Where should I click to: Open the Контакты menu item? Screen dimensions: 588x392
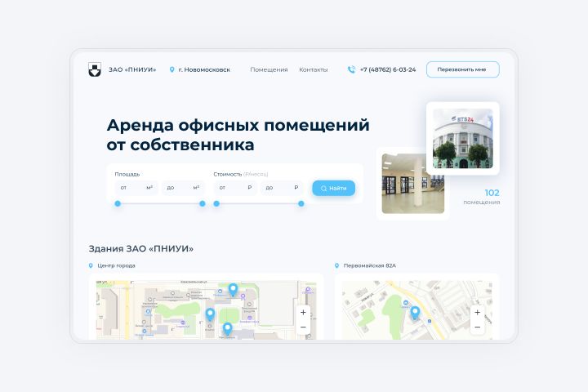313,69
